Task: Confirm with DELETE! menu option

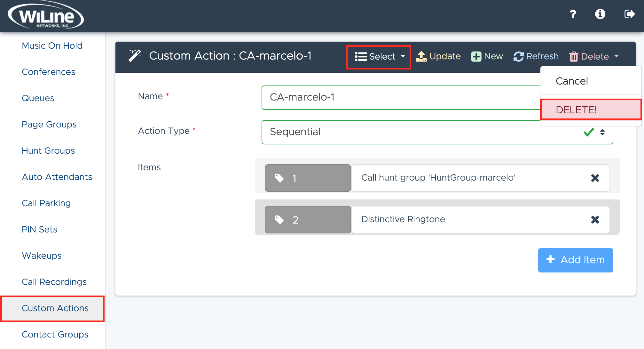Action: 591,110
